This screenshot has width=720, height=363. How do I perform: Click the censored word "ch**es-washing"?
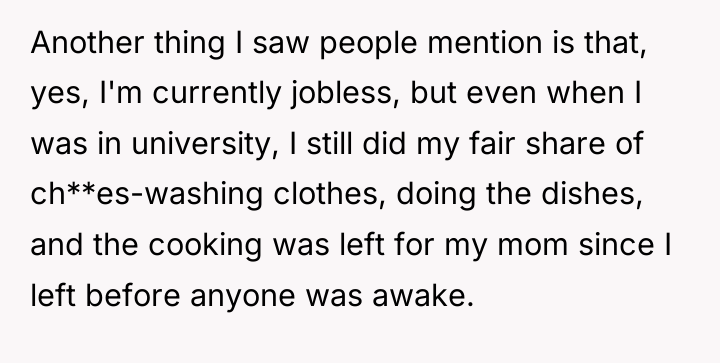click(x=147, y=195)
